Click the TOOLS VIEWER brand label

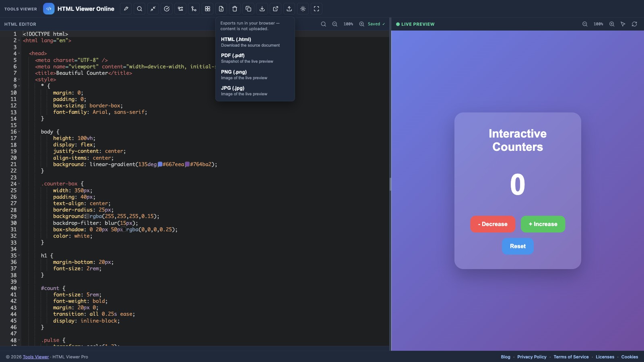(x=21, y=9)
